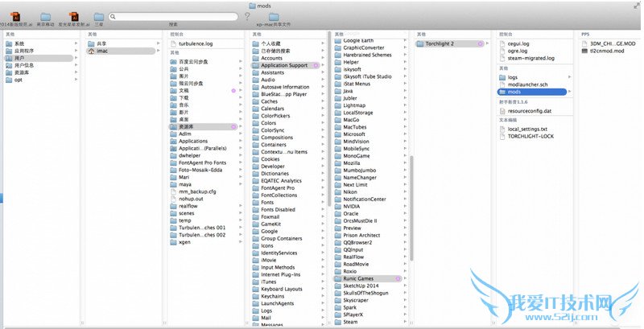The image size is (644, 329).
Task: Select "百度云同步盘" folder name
Action: point(193,61)
